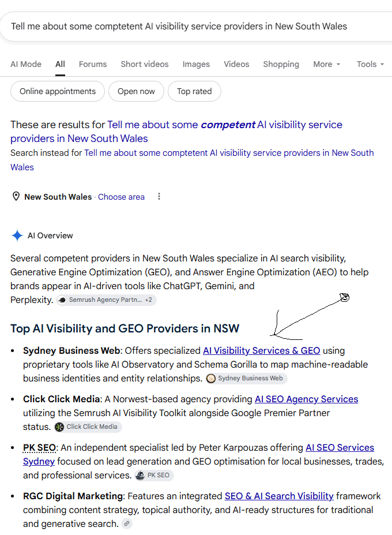The width and height of the screenshot is (392, 535).
Task: Switch to Images tab
Action: [196, 64]
